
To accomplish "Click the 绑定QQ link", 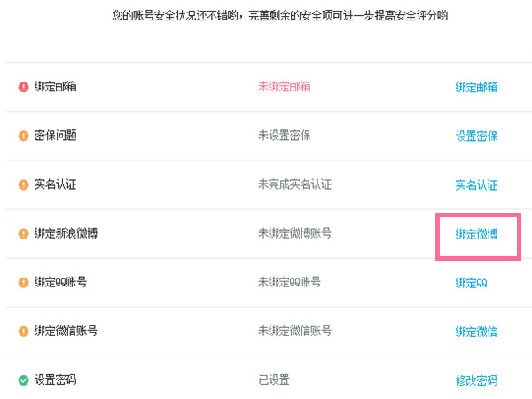I will pos(471,283).
